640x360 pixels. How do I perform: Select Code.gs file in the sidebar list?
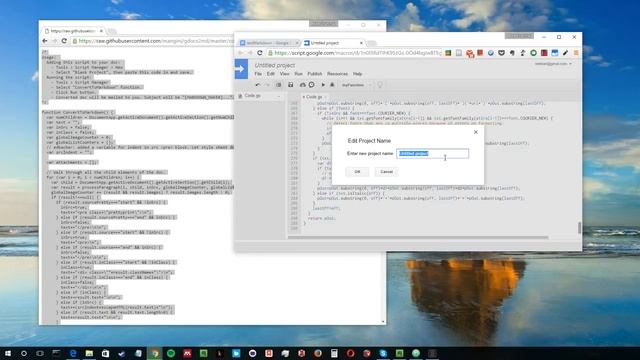point(253,96)
